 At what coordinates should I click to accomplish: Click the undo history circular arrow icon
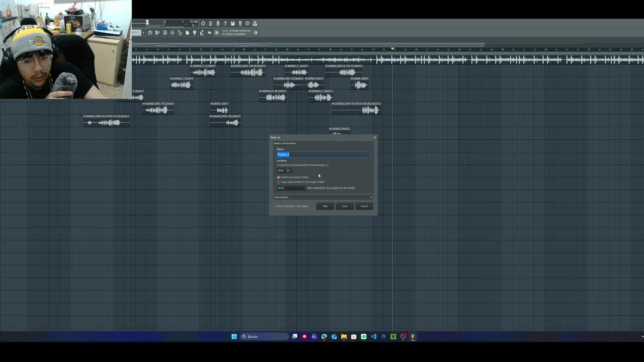tap(203, 23)
